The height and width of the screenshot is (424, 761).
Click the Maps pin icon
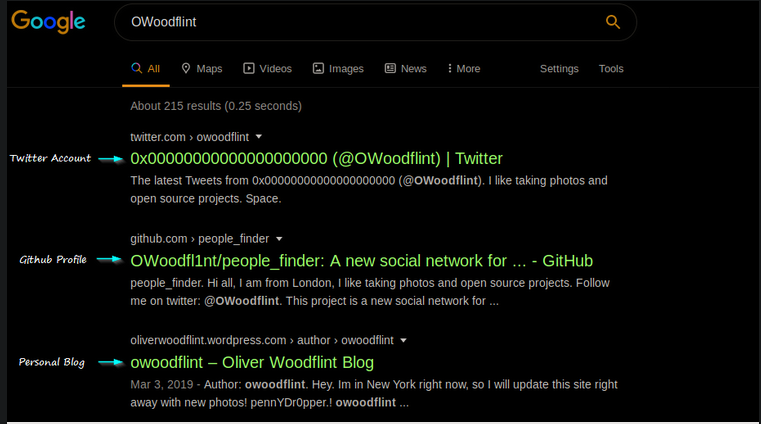coord(186,69)
